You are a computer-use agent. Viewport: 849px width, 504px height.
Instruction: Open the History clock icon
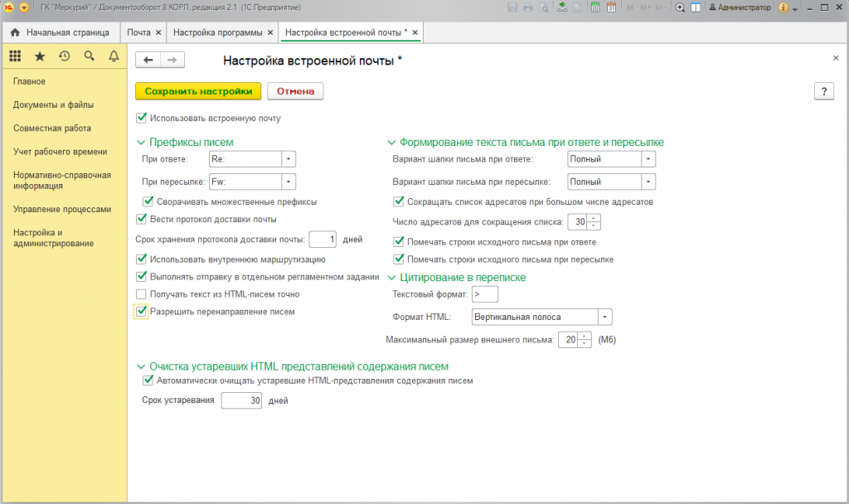[64, 56]
